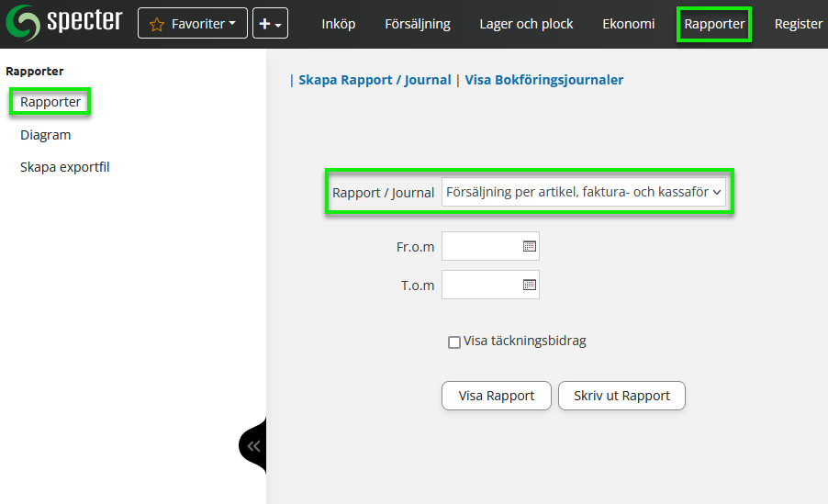Open the Register menu

[798, 24]
